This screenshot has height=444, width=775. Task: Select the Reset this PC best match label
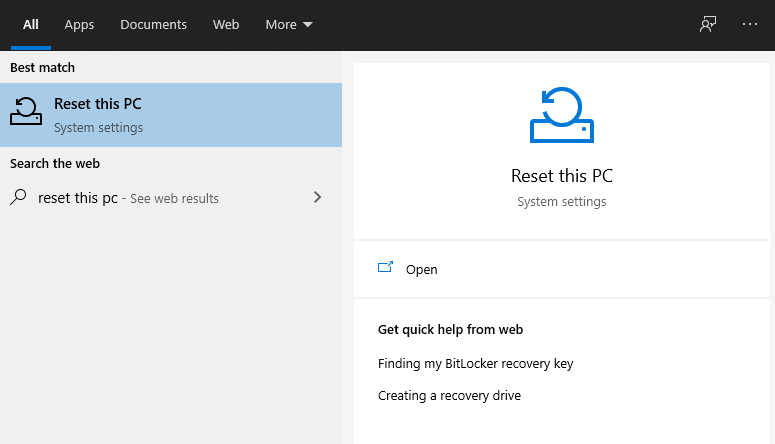pos(97,104)
